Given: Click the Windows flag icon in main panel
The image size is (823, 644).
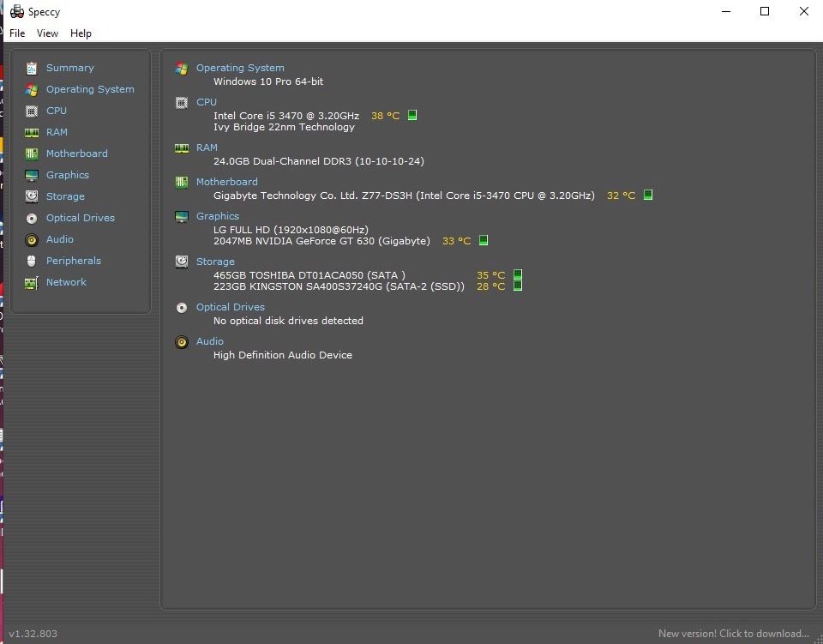Looking at the screenshot, I should point(182,69).
